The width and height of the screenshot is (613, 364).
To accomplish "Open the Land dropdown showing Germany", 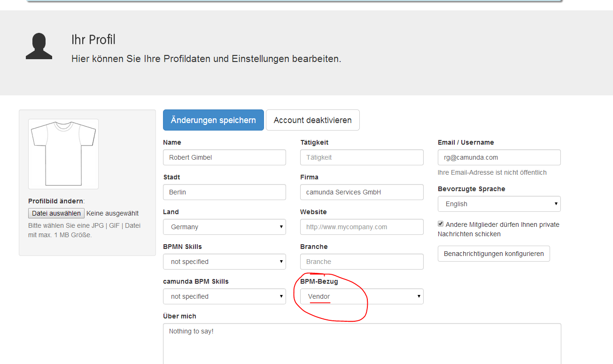I will (225, 227).
